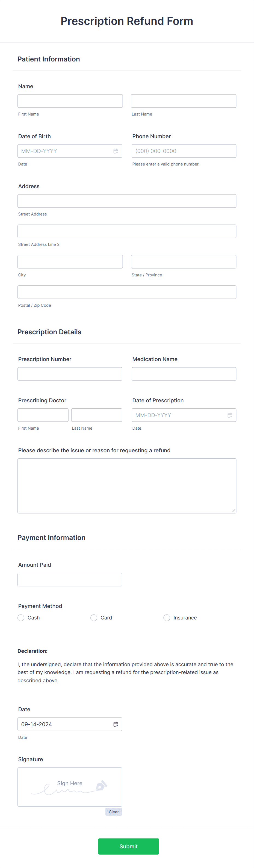This screenshot has height=868, width=254.
Task: Click the Postal / Zip Code field
Action: [x=127, y=292]
